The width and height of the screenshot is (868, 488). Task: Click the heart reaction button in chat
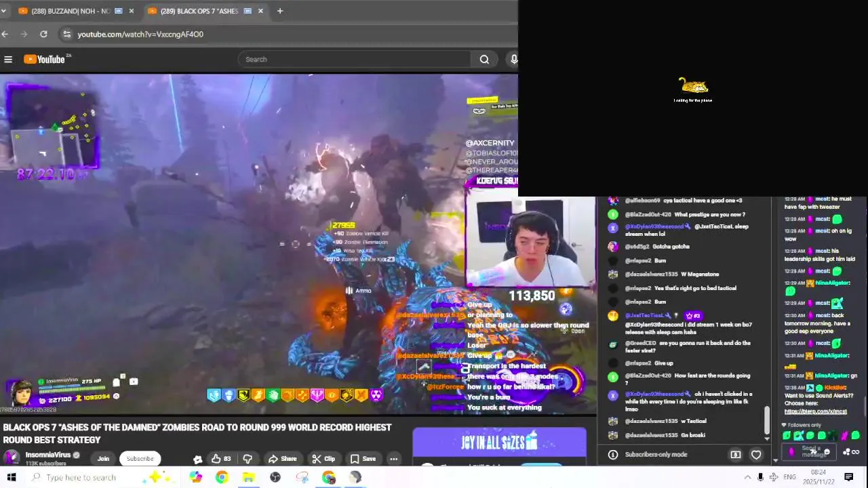(756, 455)
